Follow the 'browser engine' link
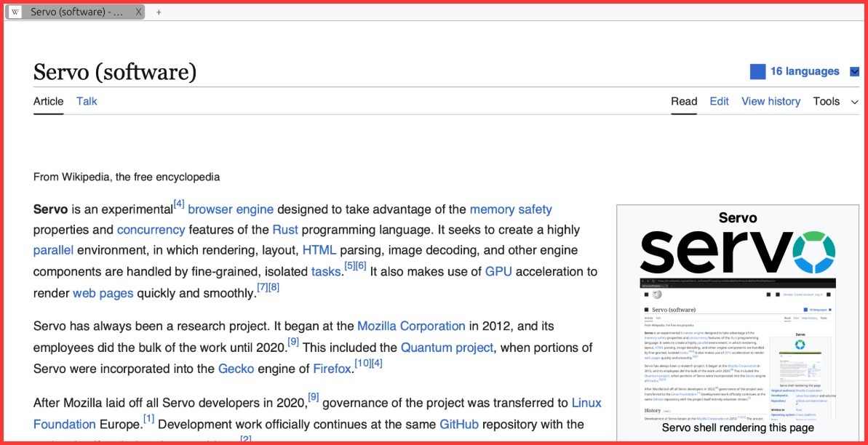This screenshot has width=868, height=445. click(x=231, y=209)
